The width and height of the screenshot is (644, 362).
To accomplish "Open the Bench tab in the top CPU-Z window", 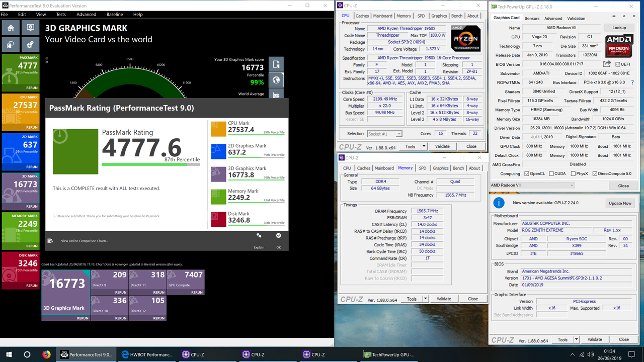I will coord(457,16).
